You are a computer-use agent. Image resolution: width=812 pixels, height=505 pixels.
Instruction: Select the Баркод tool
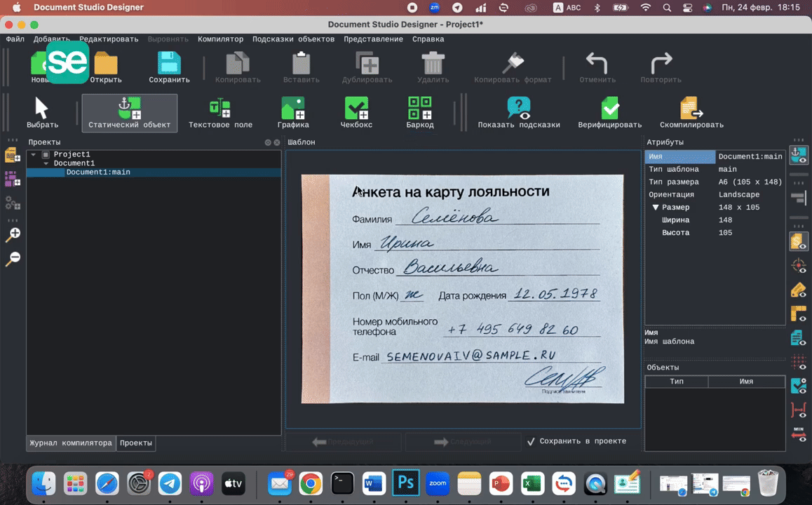[x=419, y=112]
